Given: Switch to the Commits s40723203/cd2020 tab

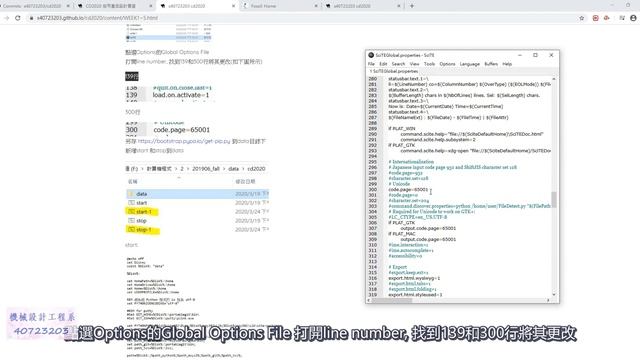Looking at the screenshot, I should pos(33,6).
